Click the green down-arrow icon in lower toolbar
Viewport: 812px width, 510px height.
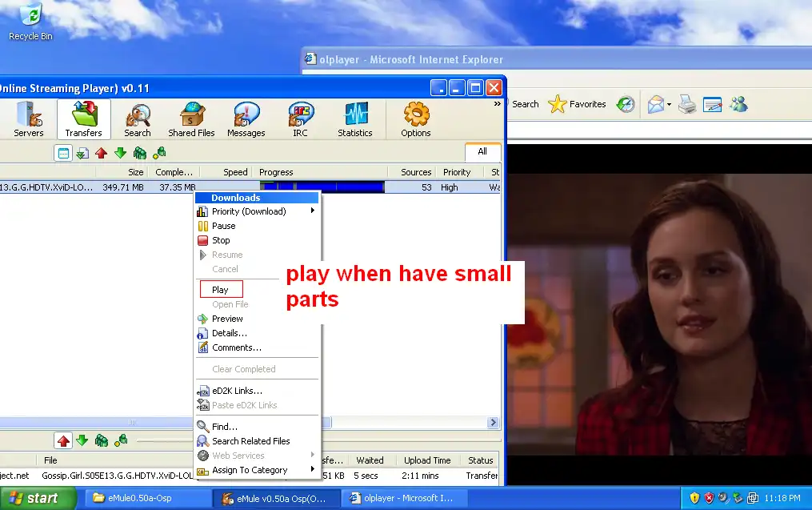(82, 441)
